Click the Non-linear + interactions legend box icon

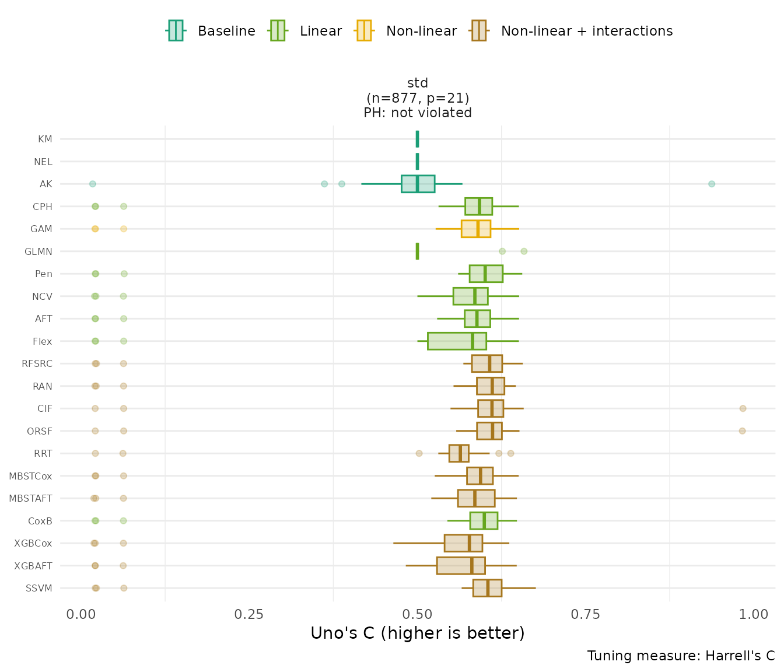tap(478, 31)
